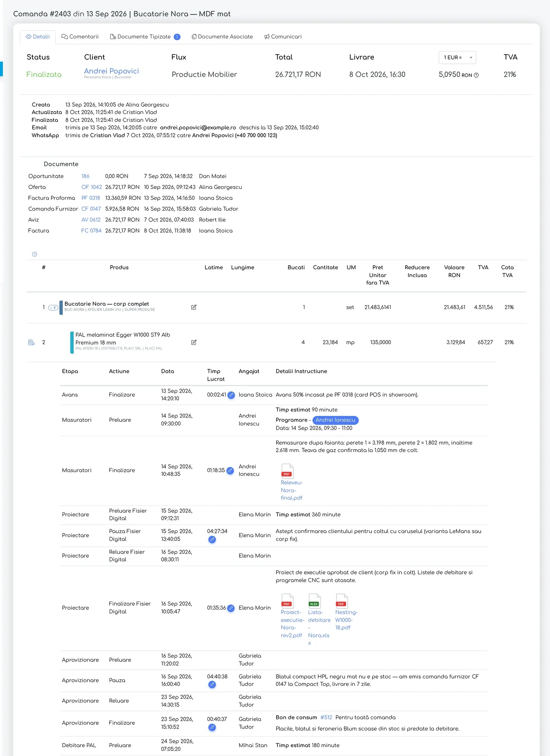Click the Finalizata status text
The width and height of the screenshot is (550, 756).
tap(44, 74)
